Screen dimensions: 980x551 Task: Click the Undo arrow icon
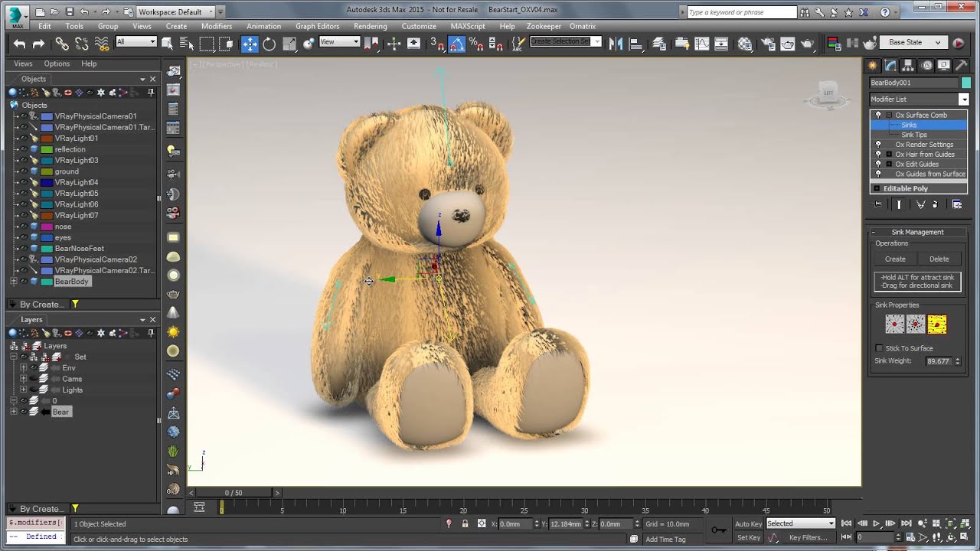pos(19,44)
